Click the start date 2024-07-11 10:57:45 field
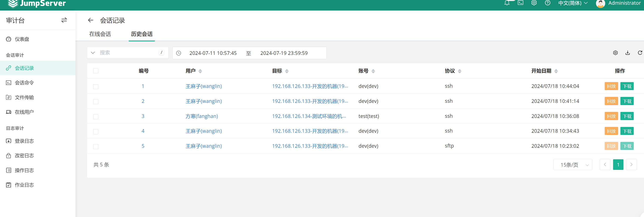Image resolution: width=644 pixels, height=217 pixels. pyautogui.click(x=213, y=53)
